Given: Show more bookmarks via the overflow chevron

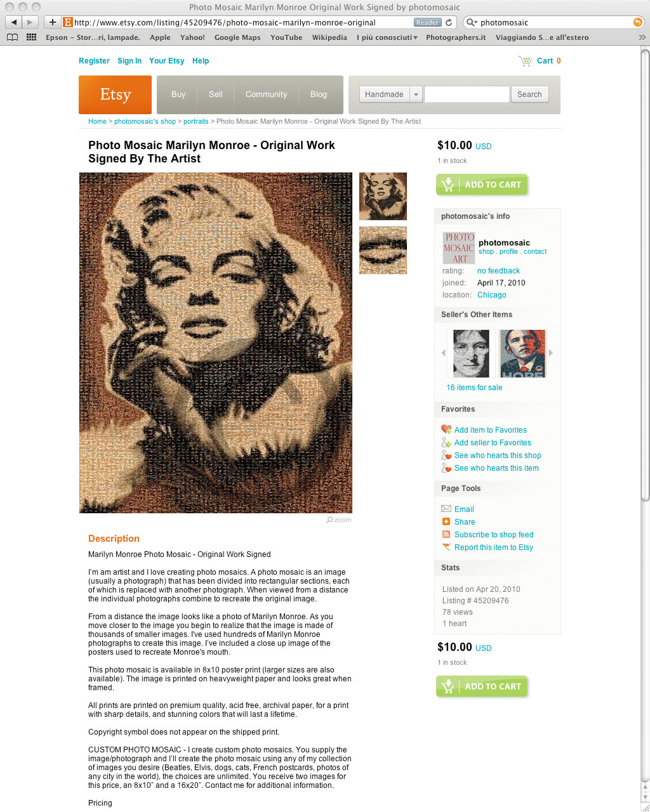Looking at the screenshot, I should click(642, 37).
